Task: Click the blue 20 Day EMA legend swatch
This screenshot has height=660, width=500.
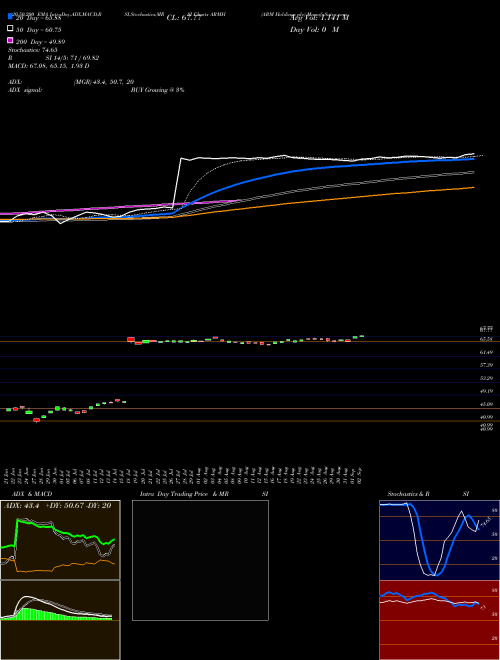Action: click(x=11, y=16)
